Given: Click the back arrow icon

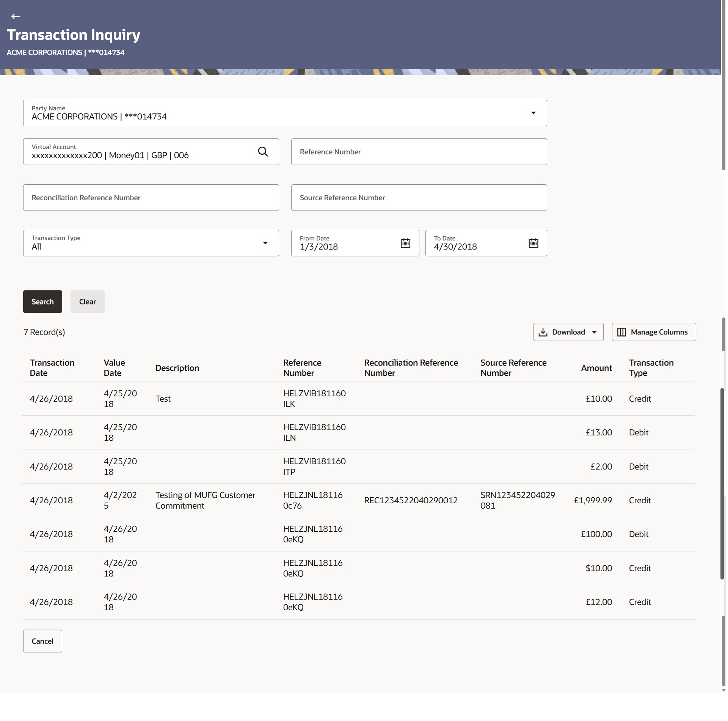Looking at the screenshot, I should [x=16, y=16].
